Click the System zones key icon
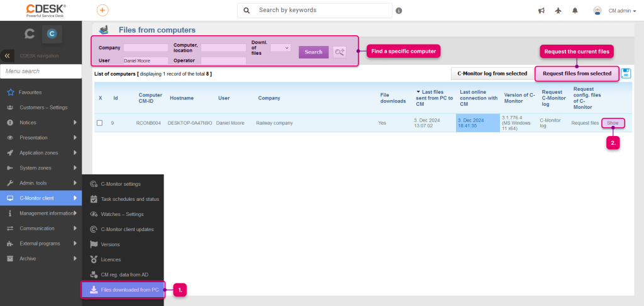 pos(10,168)
